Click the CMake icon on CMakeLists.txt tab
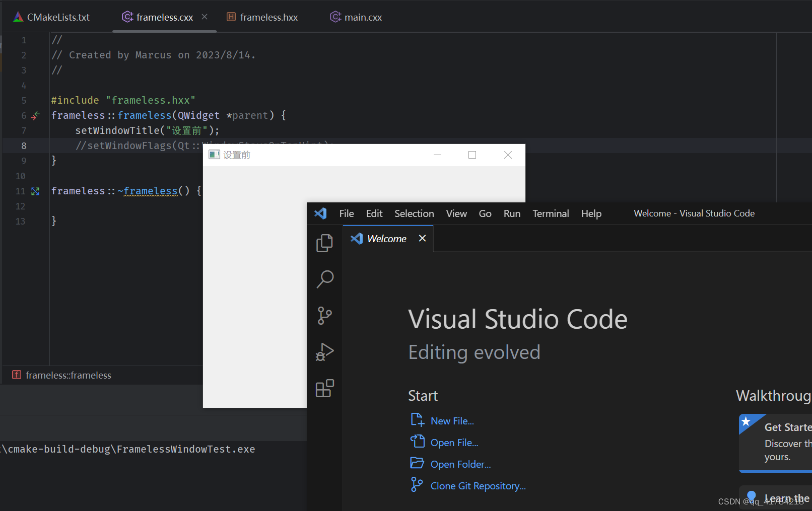Image resolution: width=812 pixels, height=511 pixels. click(x=18, y=17)
